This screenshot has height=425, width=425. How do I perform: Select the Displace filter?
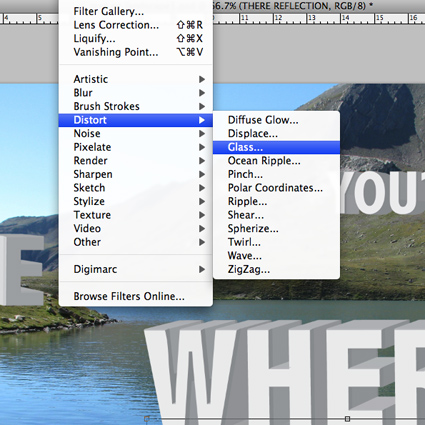pos(276,134)
